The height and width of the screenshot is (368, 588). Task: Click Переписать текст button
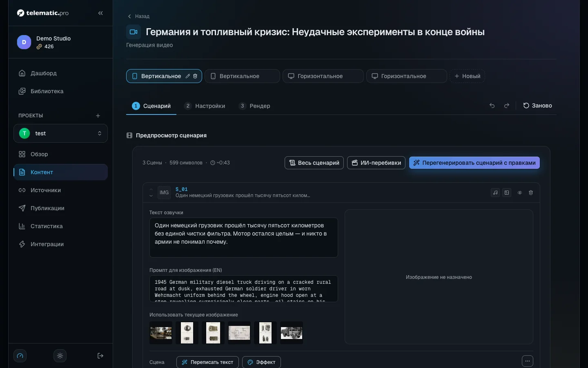tap(207, 362)
